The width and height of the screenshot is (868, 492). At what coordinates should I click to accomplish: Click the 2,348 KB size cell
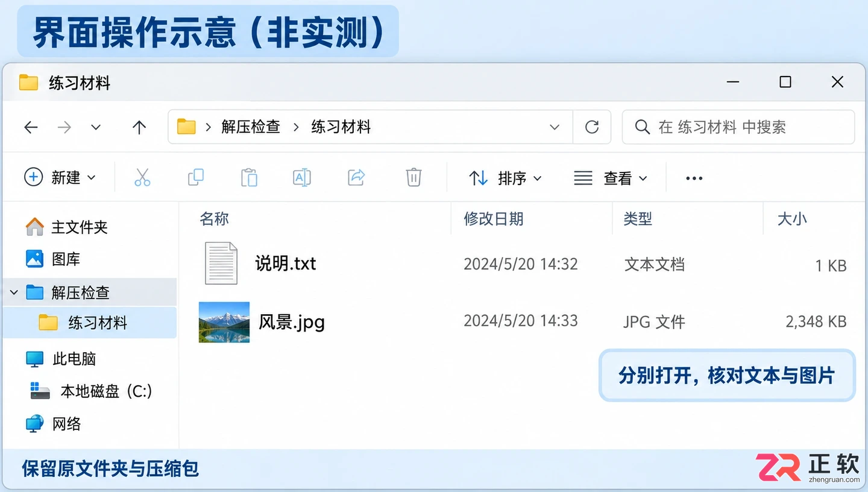(x=816, y=322)
